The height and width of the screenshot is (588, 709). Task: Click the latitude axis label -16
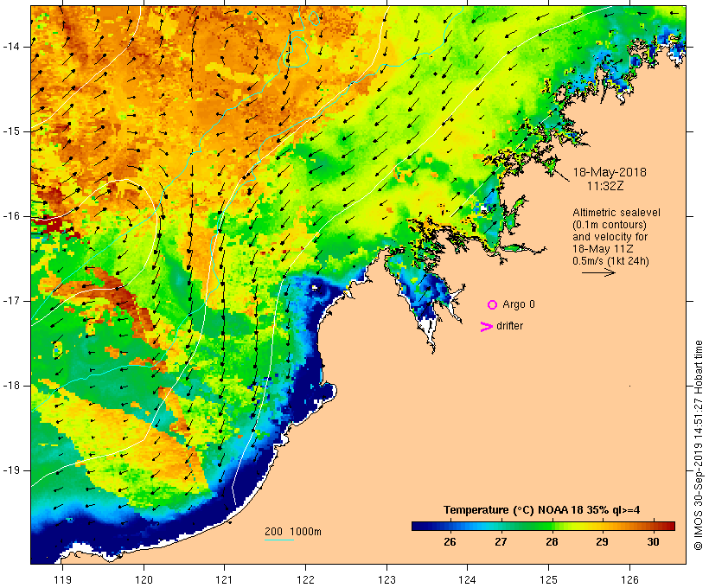11,216
